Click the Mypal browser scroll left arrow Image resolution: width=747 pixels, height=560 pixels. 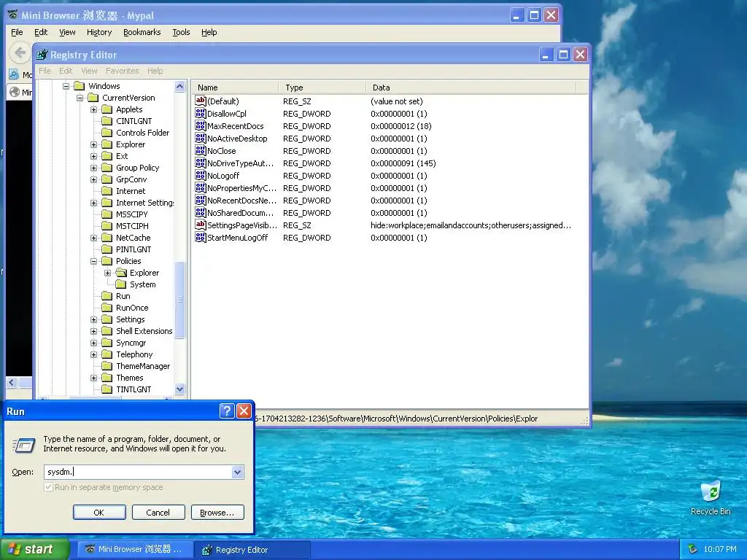[x=12, y=382]
